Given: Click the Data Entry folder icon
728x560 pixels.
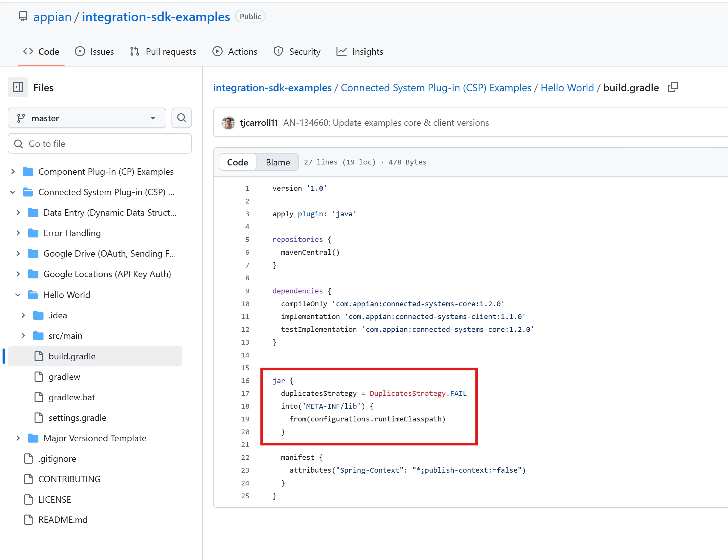Looking at the screenshot, I should pyautogui.click(x=33, y=213).
